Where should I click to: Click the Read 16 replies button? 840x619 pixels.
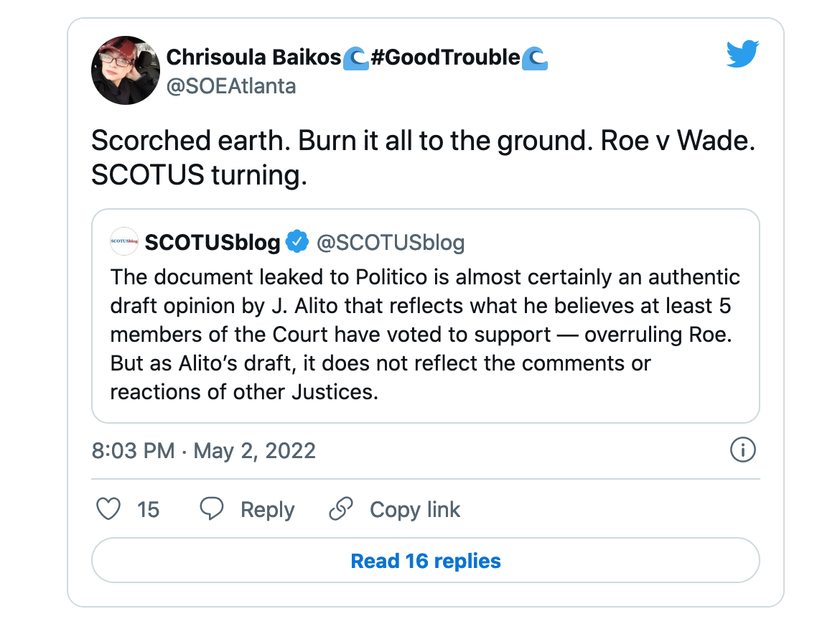tap(425, 560)
